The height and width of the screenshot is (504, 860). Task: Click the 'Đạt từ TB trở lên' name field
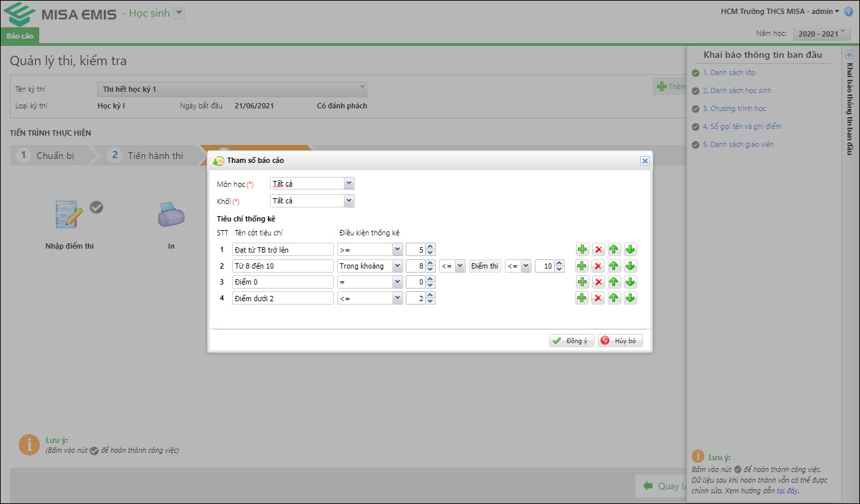point(283,249)
